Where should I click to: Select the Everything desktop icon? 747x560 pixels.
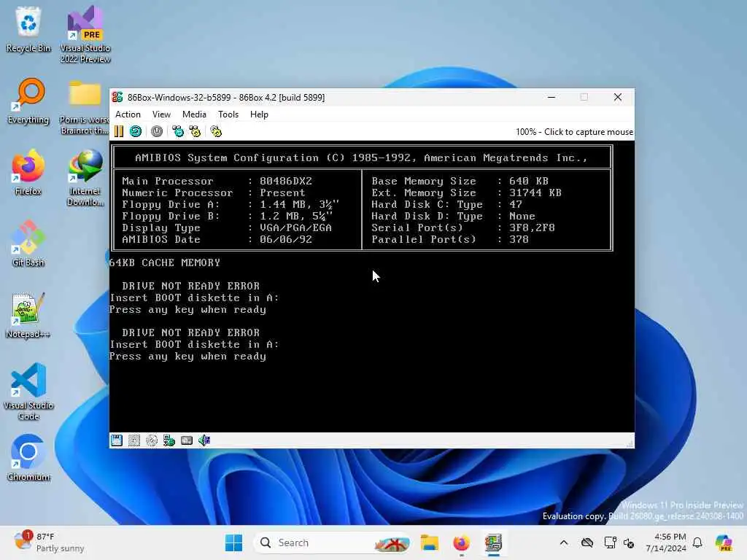pos(28,101)
